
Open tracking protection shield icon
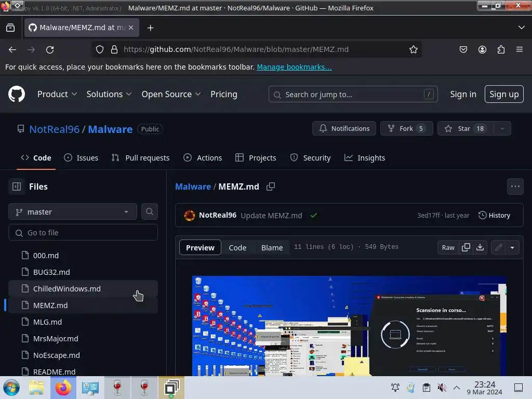click(x=99, y=49)
